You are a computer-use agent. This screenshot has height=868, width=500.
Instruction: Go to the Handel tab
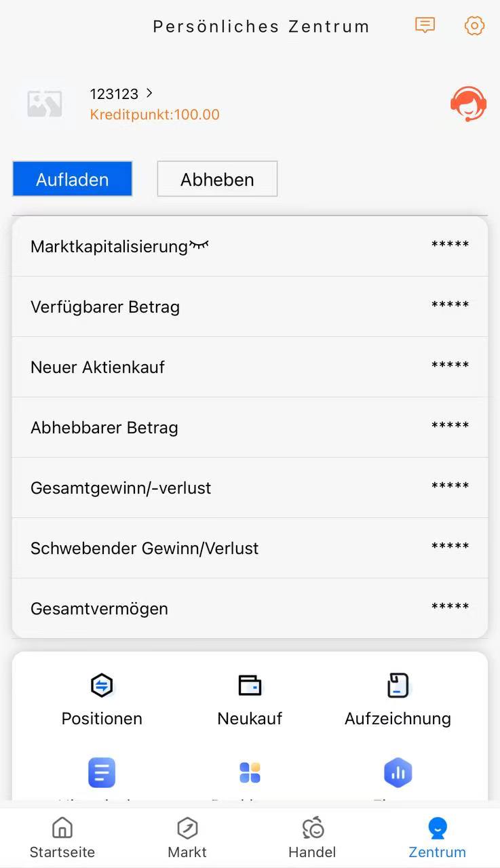click(312, 837)
